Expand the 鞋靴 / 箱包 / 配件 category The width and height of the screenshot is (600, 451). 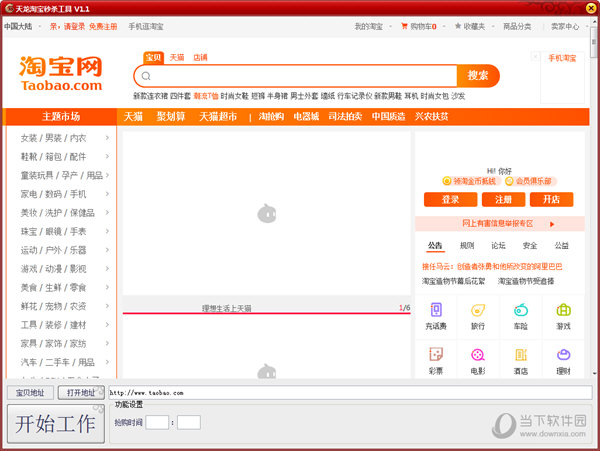[x=107, y=156]
